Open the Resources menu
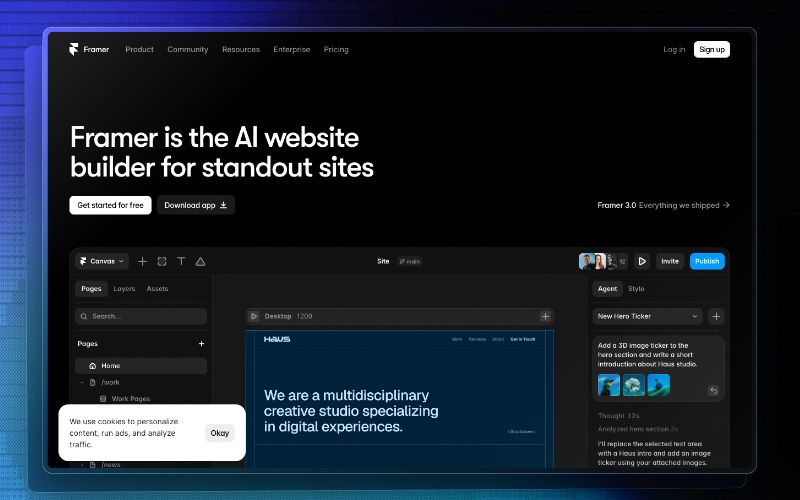The width and height of the screenshot is (800, 500). point(241,49)
